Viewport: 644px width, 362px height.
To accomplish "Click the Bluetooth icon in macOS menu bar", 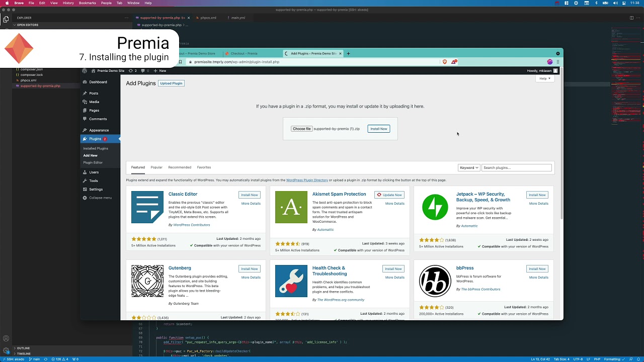I will coord(596,3).
